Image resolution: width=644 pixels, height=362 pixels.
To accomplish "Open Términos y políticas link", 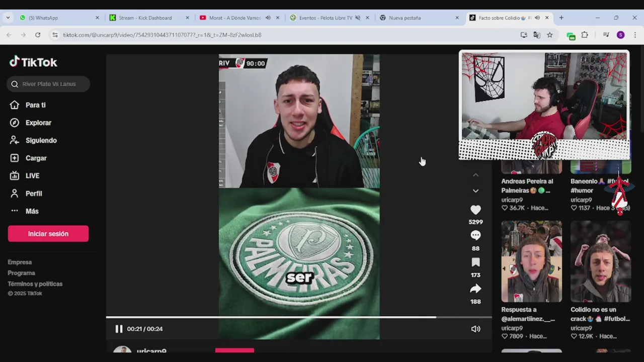I will [35, 284].
